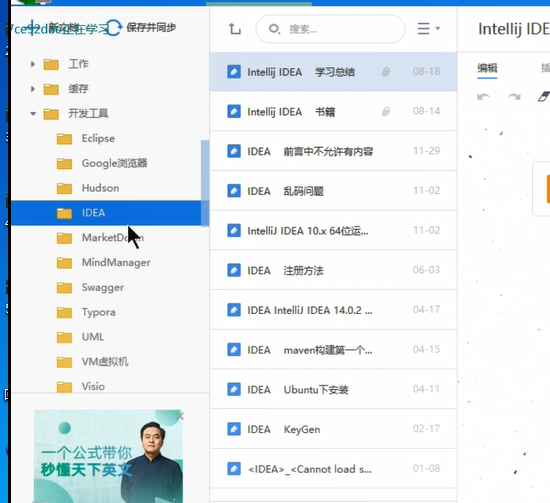This screenshot has width=550, height=503.
Task: Open note IDEA IntelliJ IDEA 14.0.2
Action: 333,310
